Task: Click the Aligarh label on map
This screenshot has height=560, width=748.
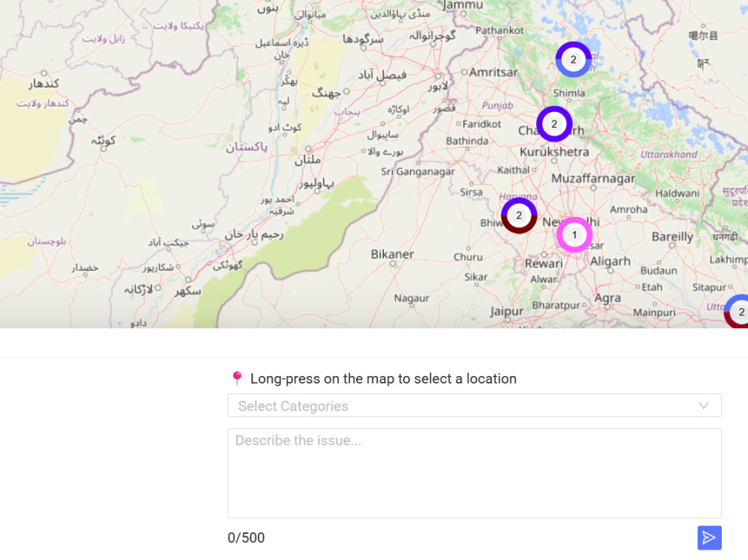Action: (610, 262)
